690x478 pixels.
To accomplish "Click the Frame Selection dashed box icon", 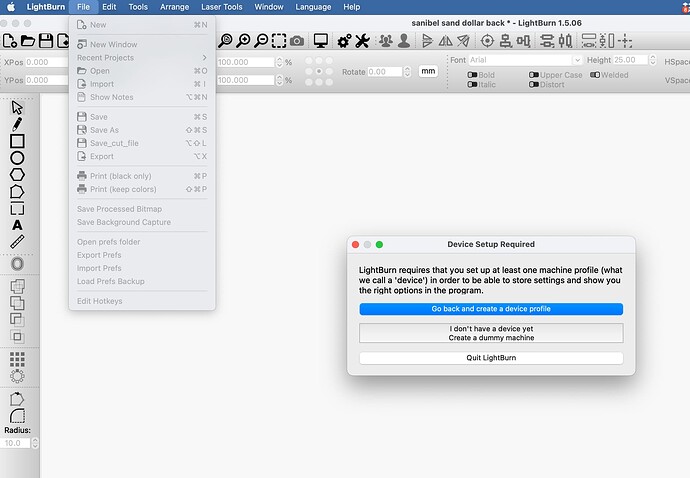I will (x=279, y=41).
